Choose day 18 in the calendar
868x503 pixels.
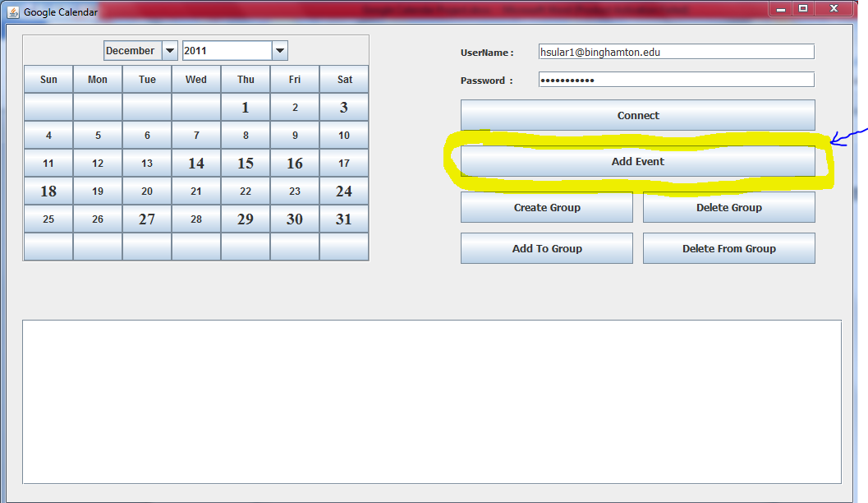click(48, 192)
